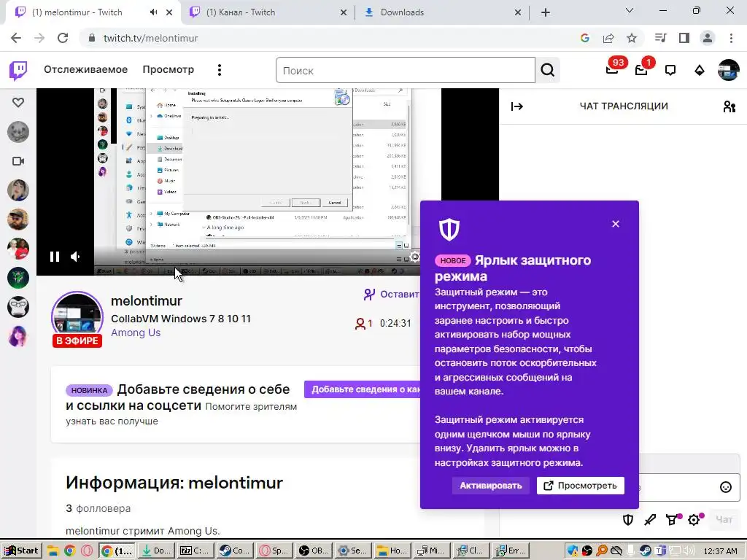
Task: Open the notifications tray with 1 badge
Action: point(641,70)
